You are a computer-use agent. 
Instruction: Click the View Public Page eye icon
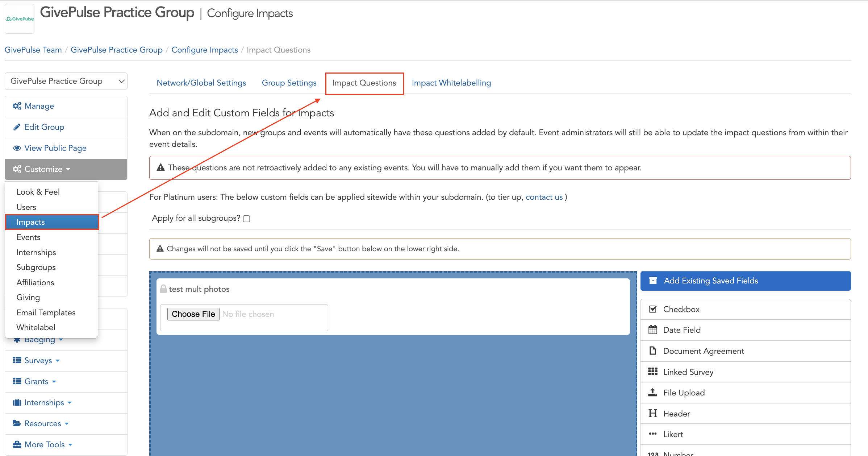coord(17,148)
